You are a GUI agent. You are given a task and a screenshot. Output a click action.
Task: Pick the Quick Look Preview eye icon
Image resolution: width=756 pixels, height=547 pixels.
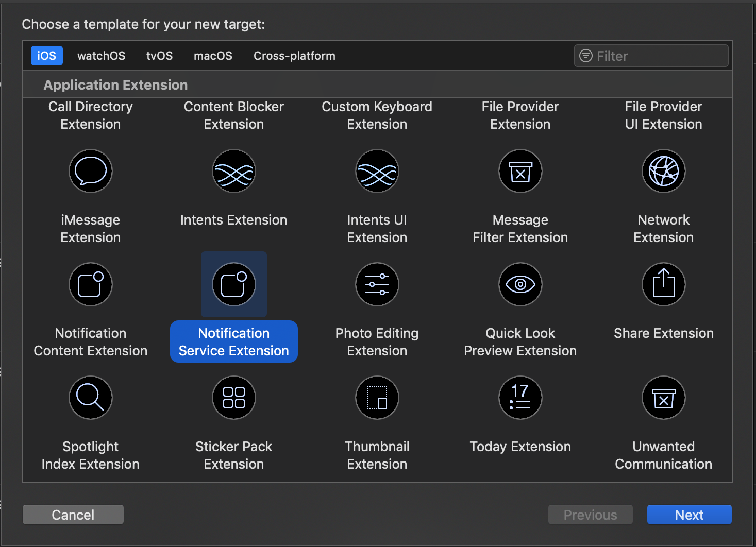pyautogui.click(x=520, y=284)
